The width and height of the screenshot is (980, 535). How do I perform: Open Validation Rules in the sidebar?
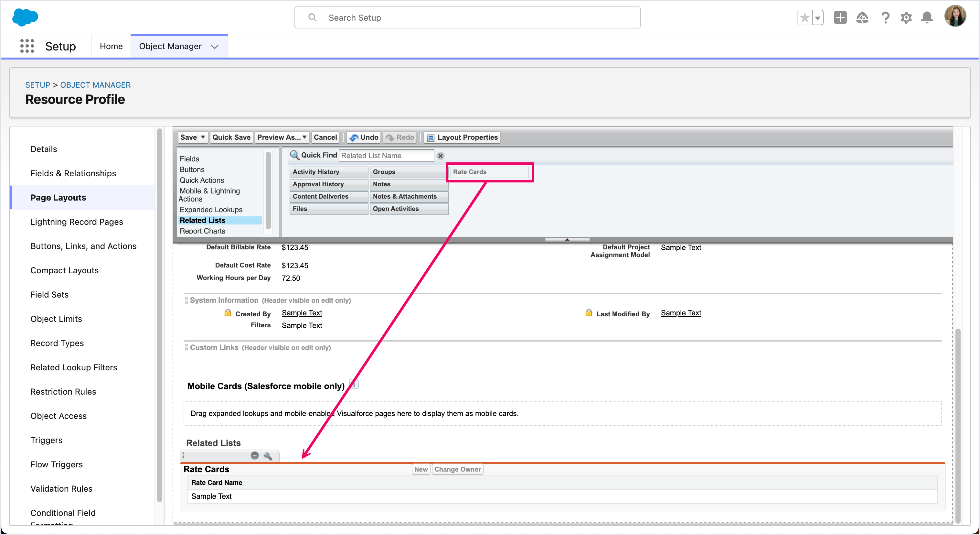(61, 488)
